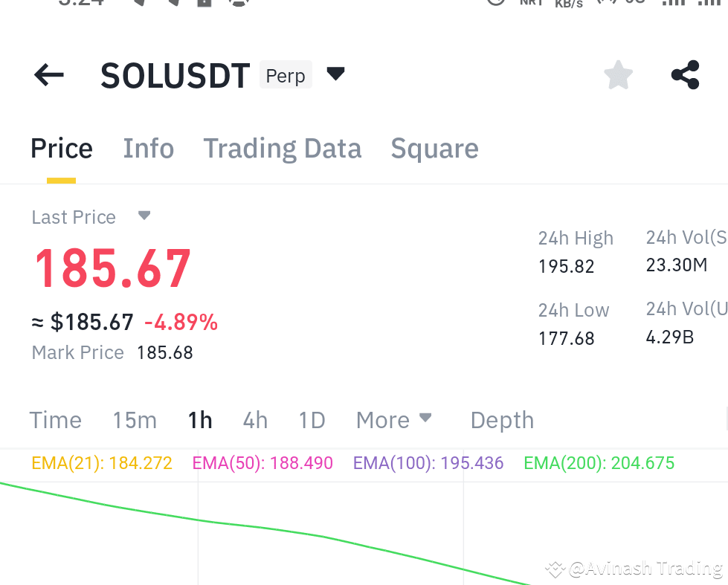Open the More timeframe dropdown
Viewport: 728px width, 585px height.
tap(394, 420)
